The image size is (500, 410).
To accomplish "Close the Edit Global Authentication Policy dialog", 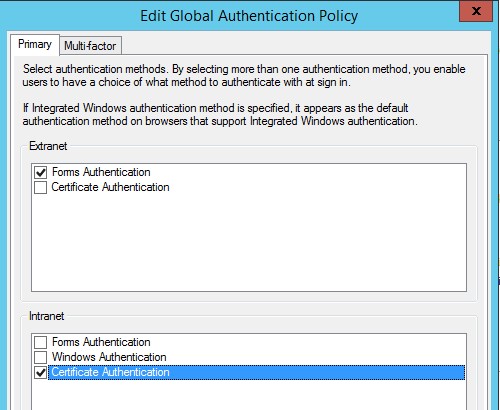I will tap(476, 11).
